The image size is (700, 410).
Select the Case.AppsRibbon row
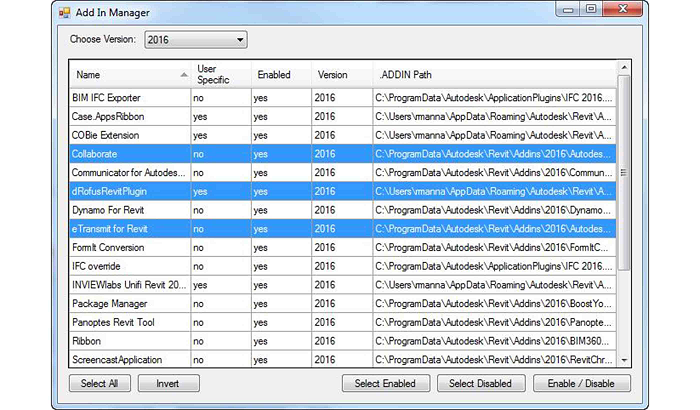pos(342,117)
